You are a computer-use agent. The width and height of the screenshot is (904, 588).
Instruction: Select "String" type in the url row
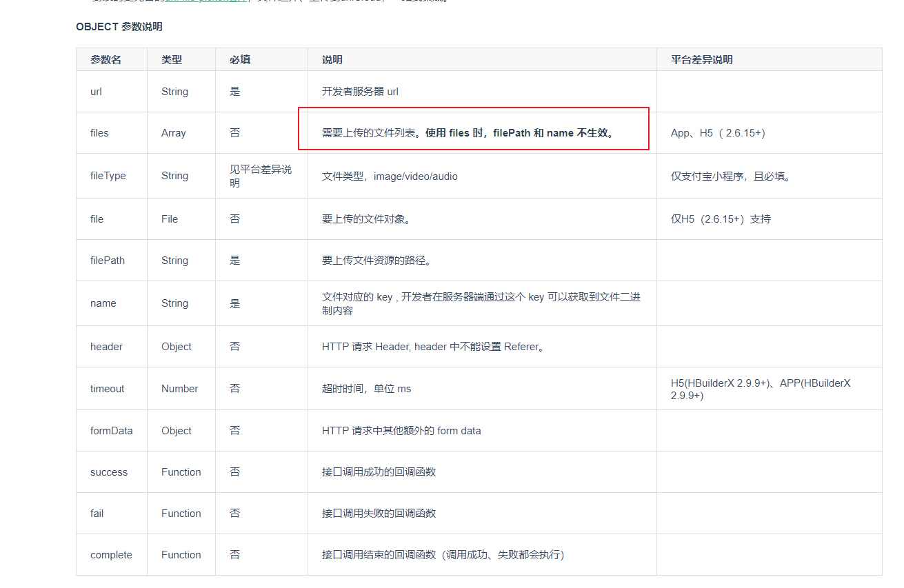(174, 92)
